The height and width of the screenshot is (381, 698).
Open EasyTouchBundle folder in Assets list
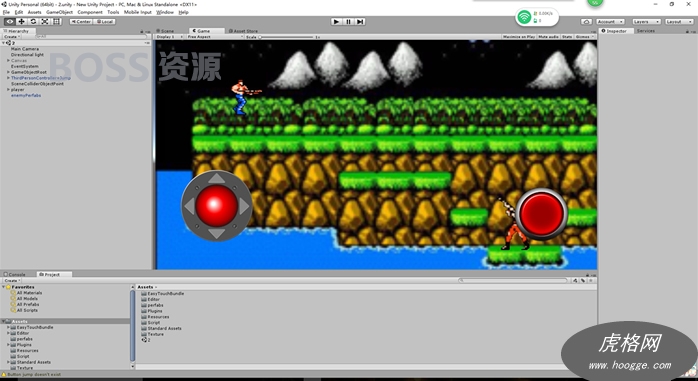[162, 293]
